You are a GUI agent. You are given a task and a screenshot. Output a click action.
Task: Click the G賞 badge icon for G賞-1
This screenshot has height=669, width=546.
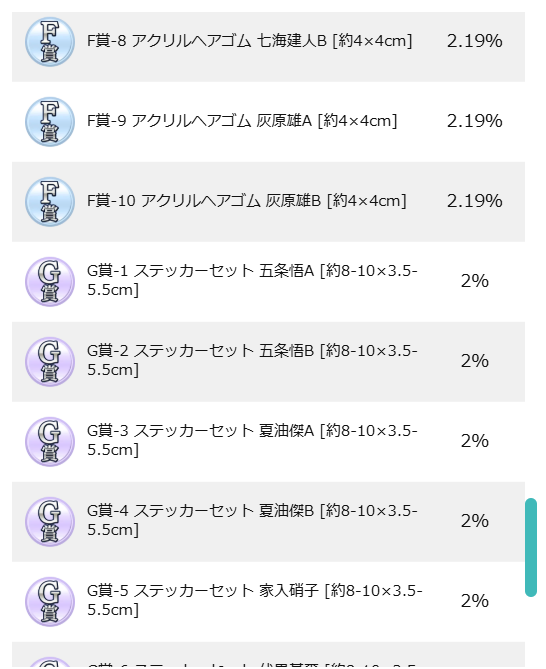(50, 282)
